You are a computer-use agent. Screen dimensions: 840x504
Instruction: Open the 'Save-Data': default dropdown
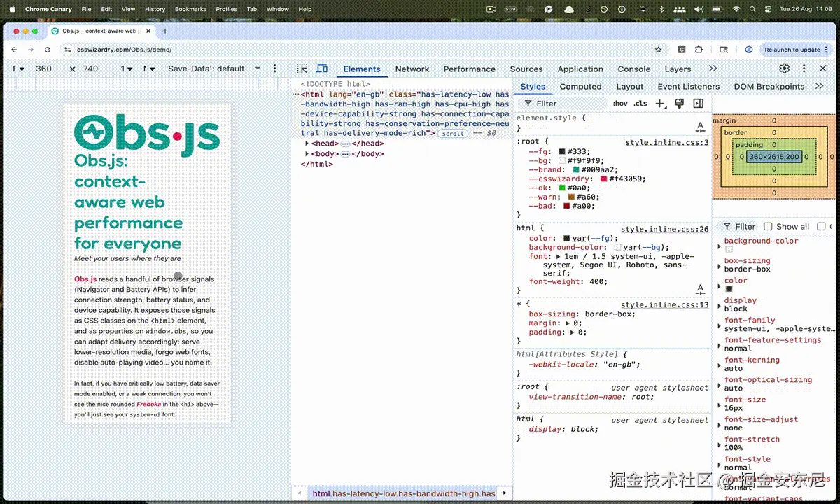click(x=213, y=69)
